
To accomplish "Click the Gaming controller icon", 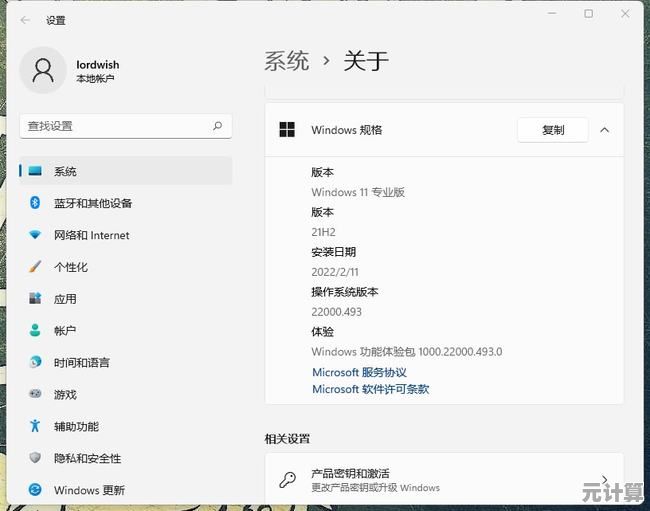I will (35, 394).
